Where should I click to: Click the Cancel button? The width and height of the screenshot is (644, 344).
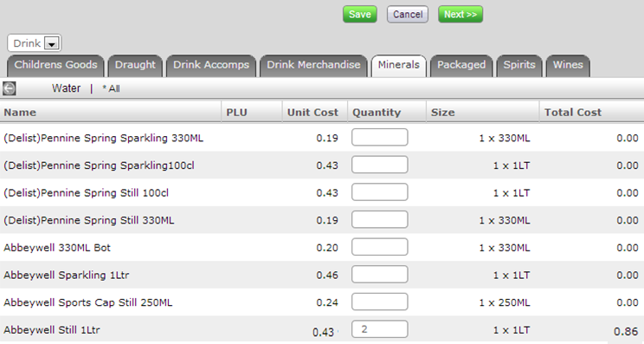(x=408, y=15)
